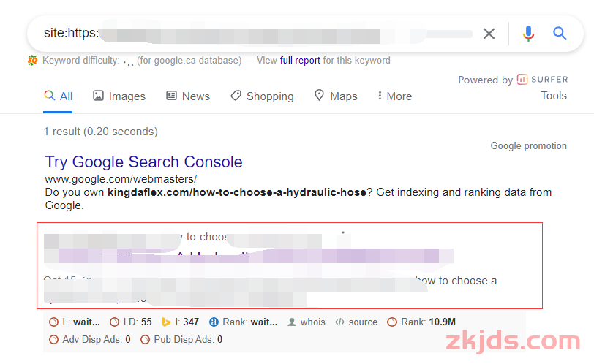Click the News tab newspaper icon

pyautogui.click(x=171, y=96)
